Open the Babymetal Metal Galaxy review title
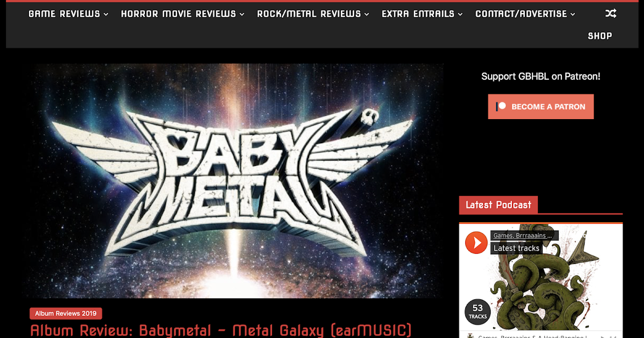644x338 pixels. (x=221, y=330)
